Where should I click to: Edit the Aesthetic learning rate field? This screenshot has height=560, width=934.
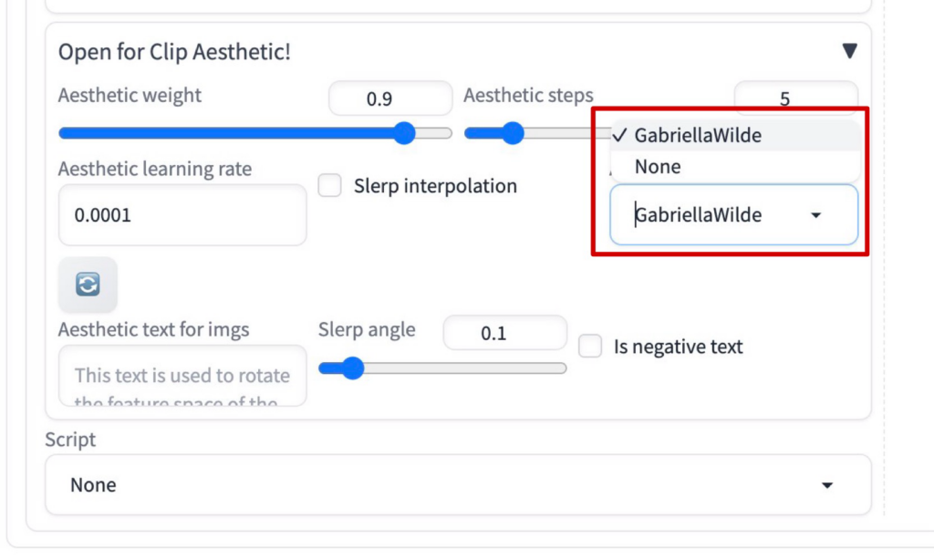182,215
